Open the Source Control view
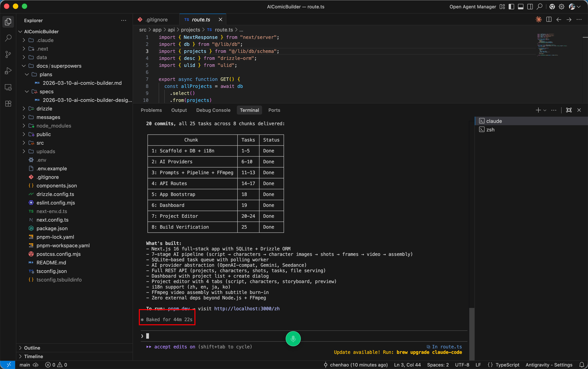This screenshot has width=588, height=369. pyautogui.click(x=8, y=54)
